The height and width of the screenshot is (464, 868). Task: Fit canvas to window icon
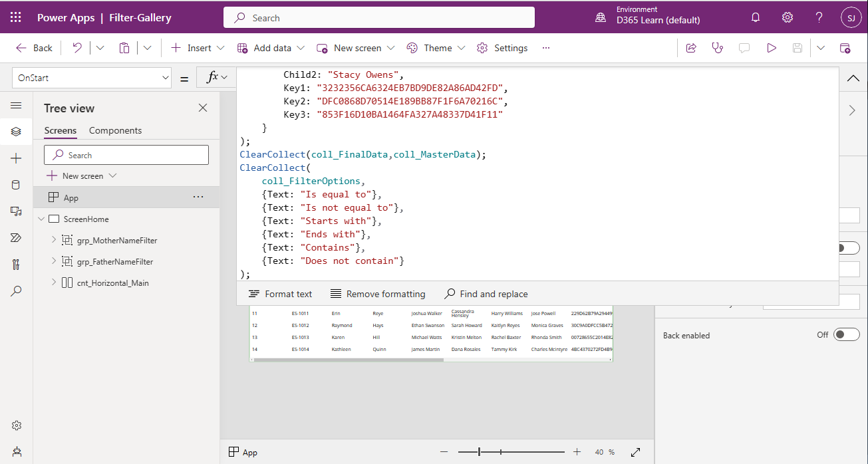[635, 452]
